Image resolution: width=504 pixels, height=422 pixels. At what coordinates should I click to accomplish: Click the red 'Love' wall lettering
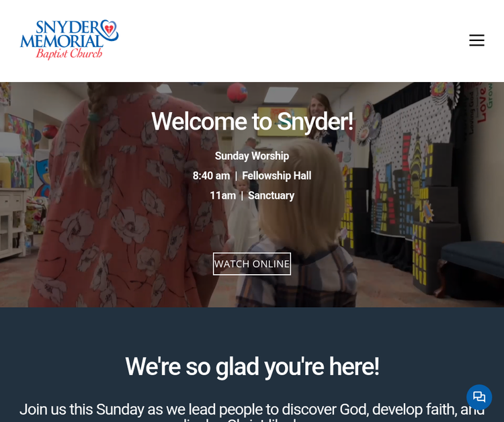coord(481,104)
